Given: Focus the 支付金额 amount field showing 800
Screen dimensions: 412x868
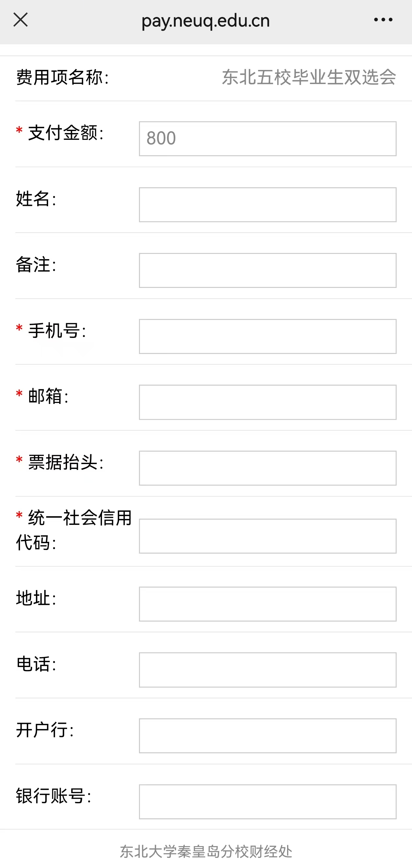Looking at the screenshot, I should coord(268,139).
